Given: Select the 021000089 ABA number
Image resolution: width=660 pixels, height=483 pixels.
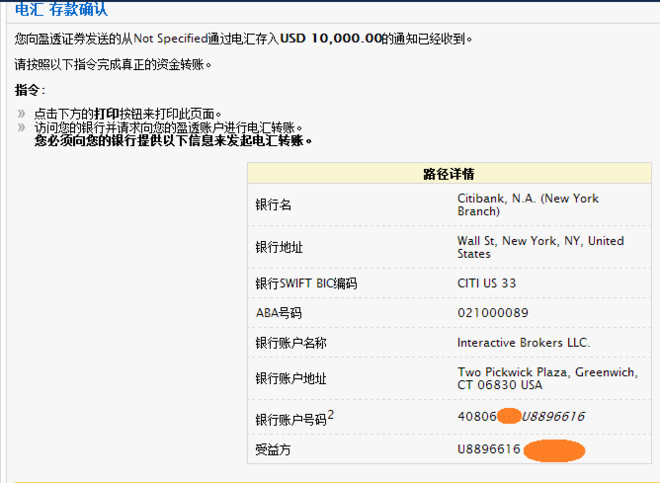Looking at the screenshot, I should click(x=493, y=313).
